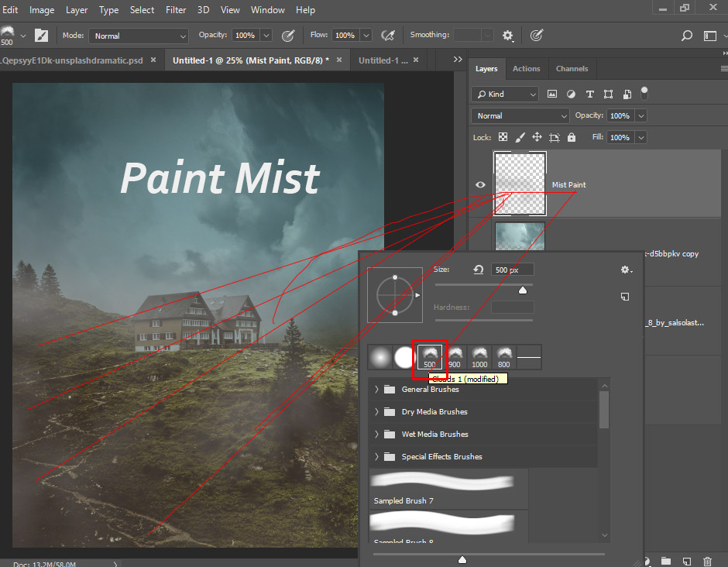
Task: Click the brush Size slider handle
Action: (x=523, y=290)
